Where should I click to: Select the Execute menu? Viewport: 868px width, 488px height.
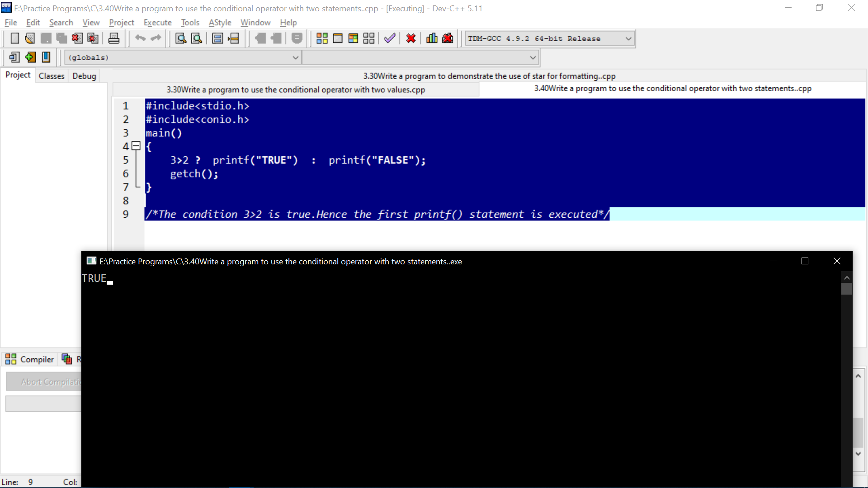click(157, 22)
